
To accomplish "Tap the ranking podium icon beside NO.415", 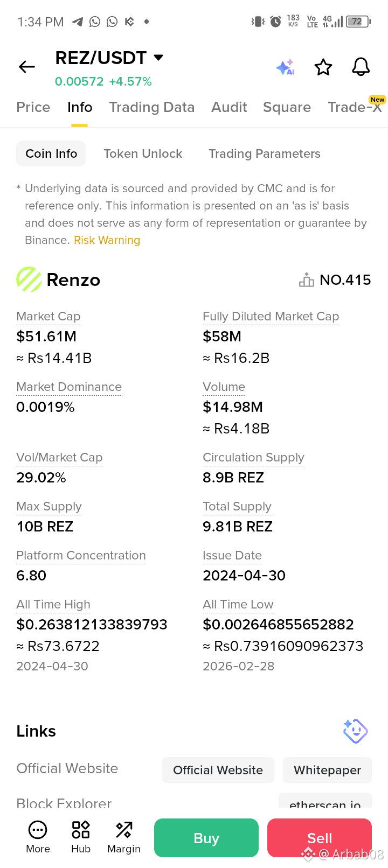I will coord(307,280).
